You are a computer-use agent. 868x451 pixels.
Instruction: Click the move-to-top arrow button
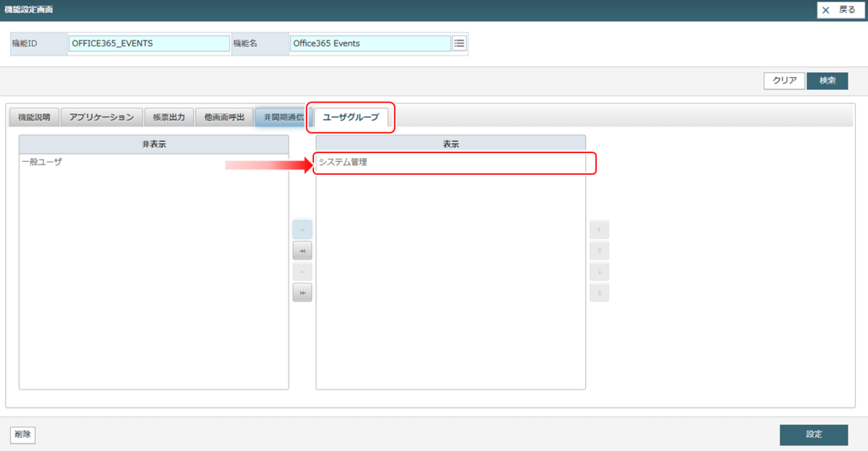tap(599, 251)
